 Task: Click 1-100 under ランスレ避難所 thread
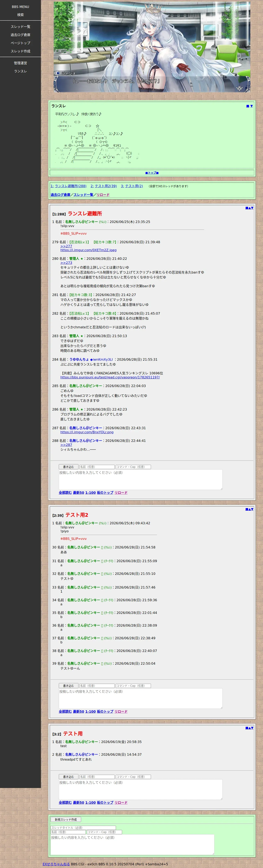coord(90,493)
